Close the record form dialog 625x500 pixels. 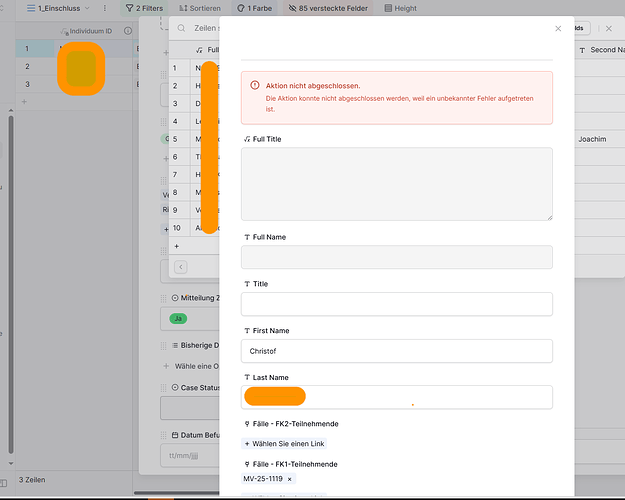tap(558, 29)
